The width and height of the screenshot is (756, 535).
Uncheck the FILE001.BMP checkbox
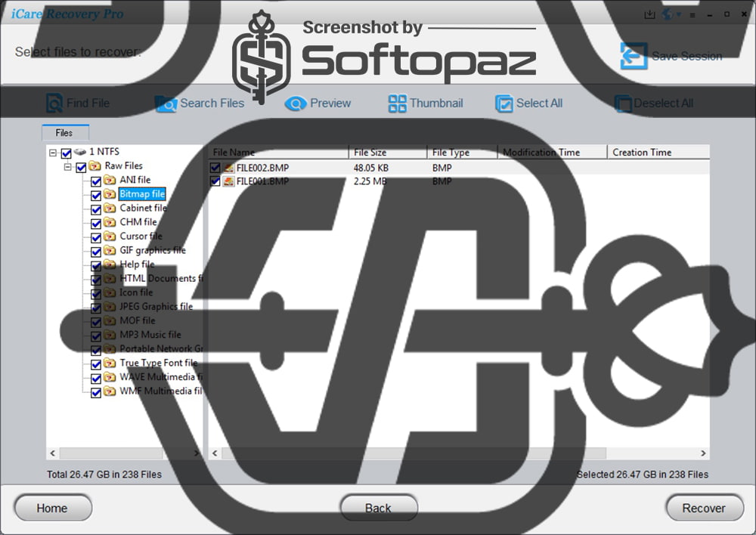tap(215, 181)
